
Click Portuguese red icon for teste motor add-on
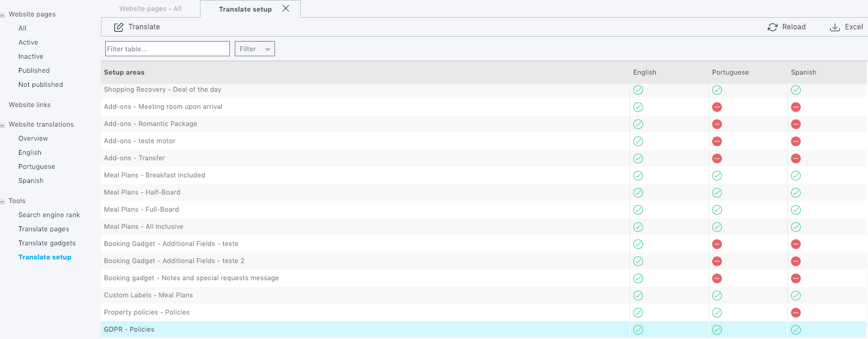[717, 141]
